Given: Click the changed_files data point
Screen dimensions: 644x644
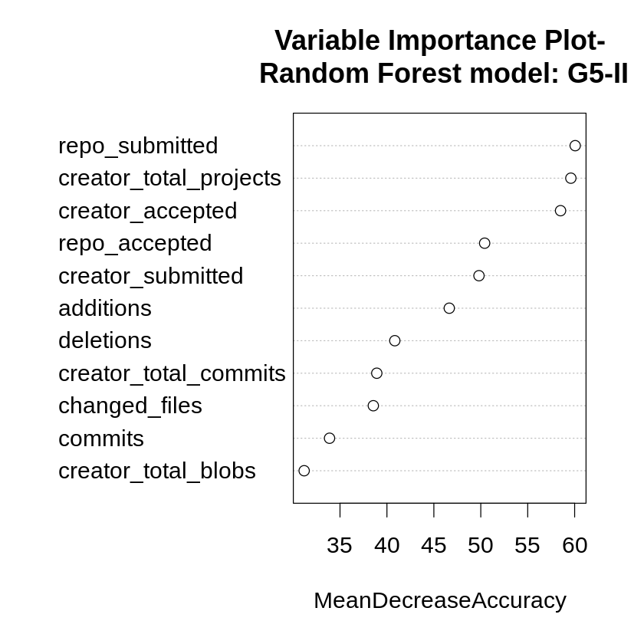Looking at the screenshot, I should 373,406.
